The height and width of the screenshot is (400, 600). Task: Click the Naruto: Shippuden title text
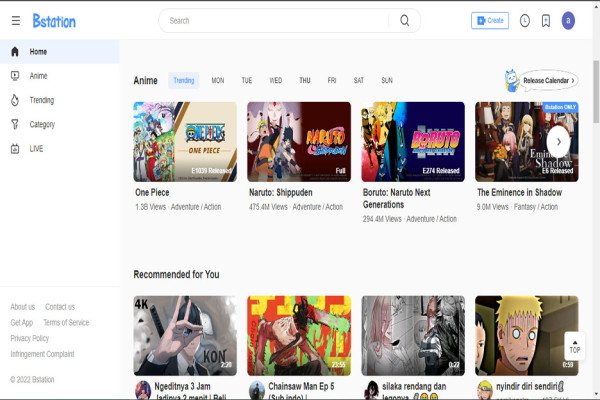281,192
